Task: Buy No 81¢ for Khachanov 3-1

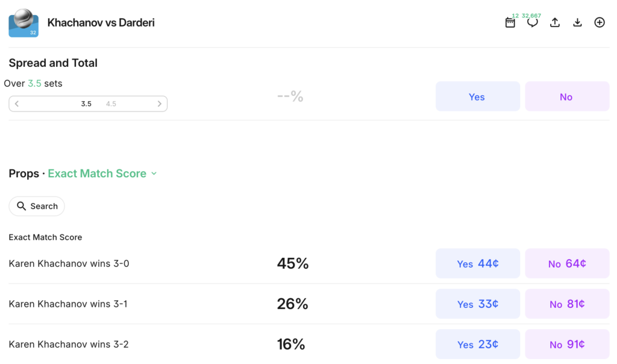Action: (x=566, y=304)
